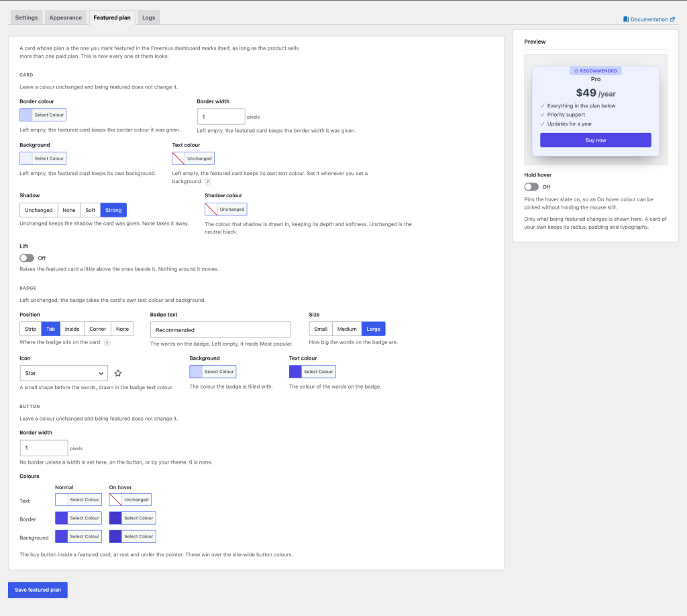Image resolution: width=687 pixels, height=616 pixels.
Task: Switch to the Appearance tab
Action: pyautogui.click(x=66, y=17)
